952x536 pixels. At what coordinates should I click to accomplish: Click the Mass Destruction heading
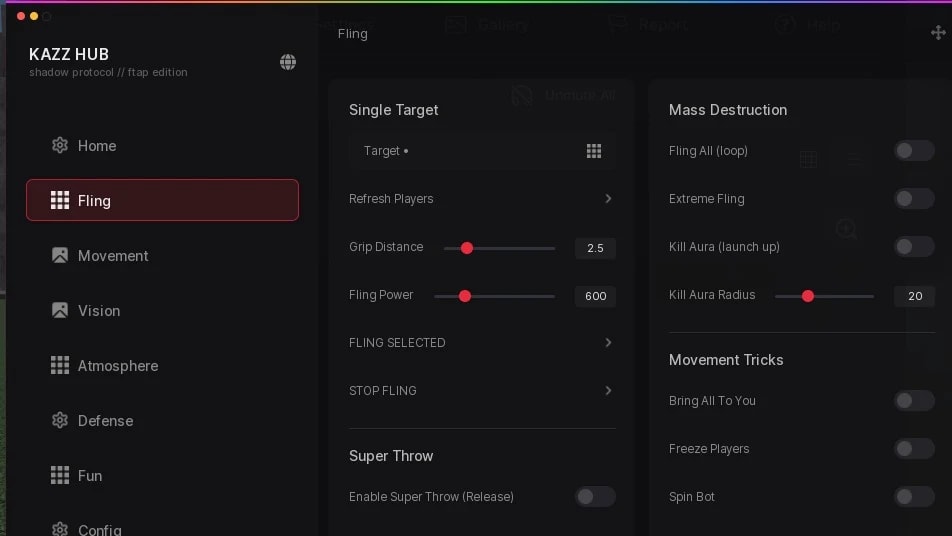pos(728,110)
